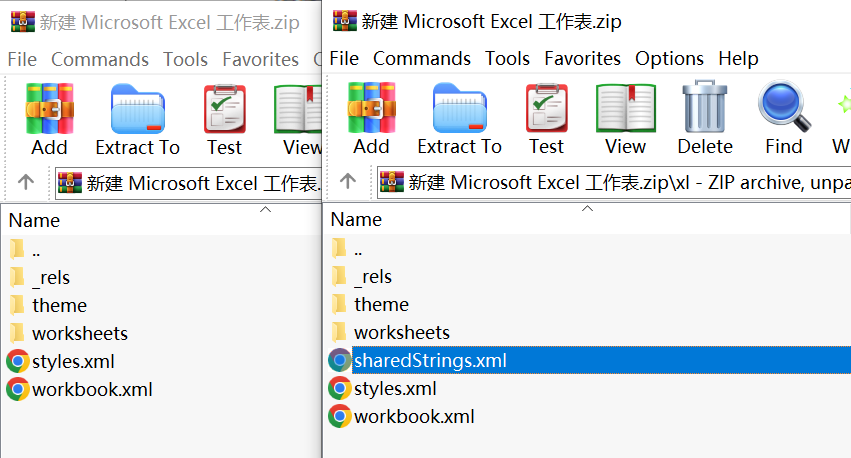Viewport: 851px width, 458px height.
Task: Open File menu in the right window
Action: pyautogui.click(x=344, y=58)
